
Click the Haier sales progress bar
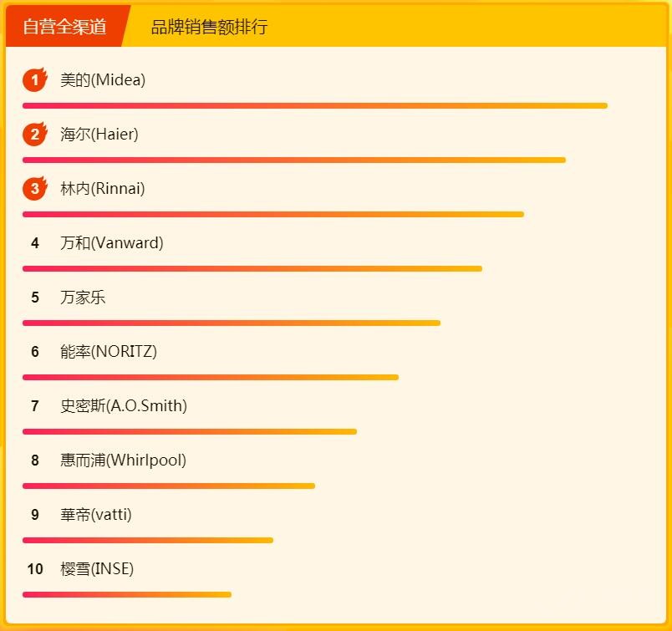(293, 160)
